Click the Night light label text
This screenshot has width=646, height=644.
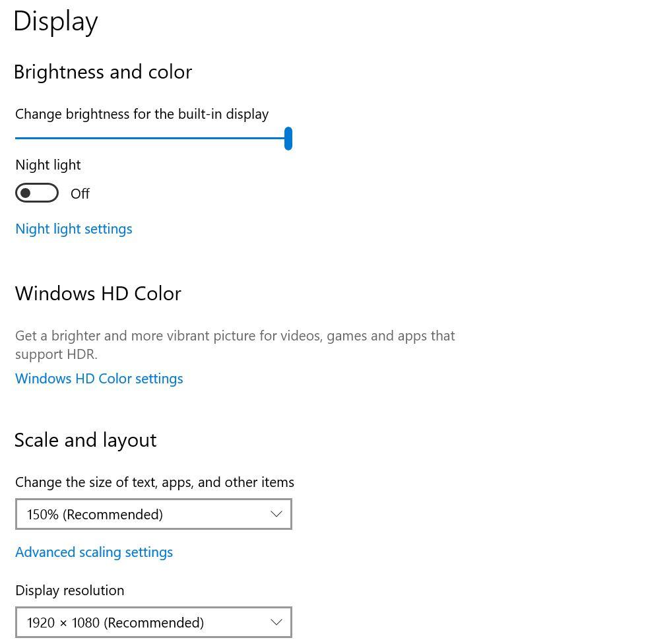tap(48, 165)
